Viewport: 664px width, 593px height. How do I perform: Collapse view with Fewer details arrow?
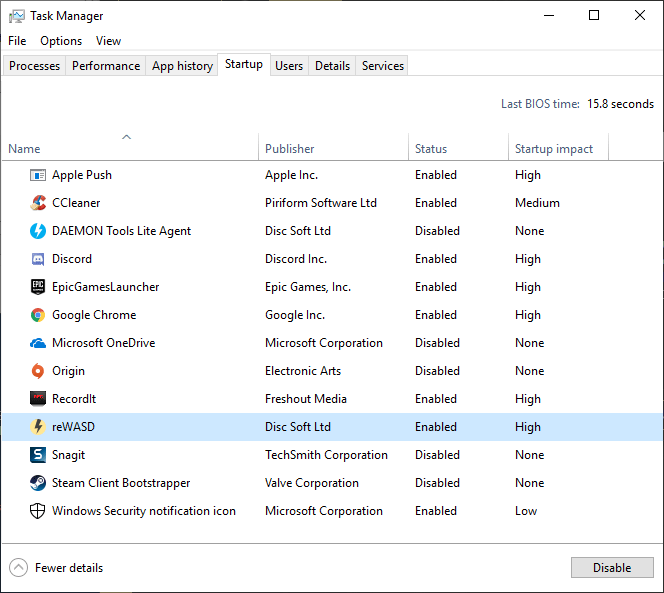pos(18,568)
